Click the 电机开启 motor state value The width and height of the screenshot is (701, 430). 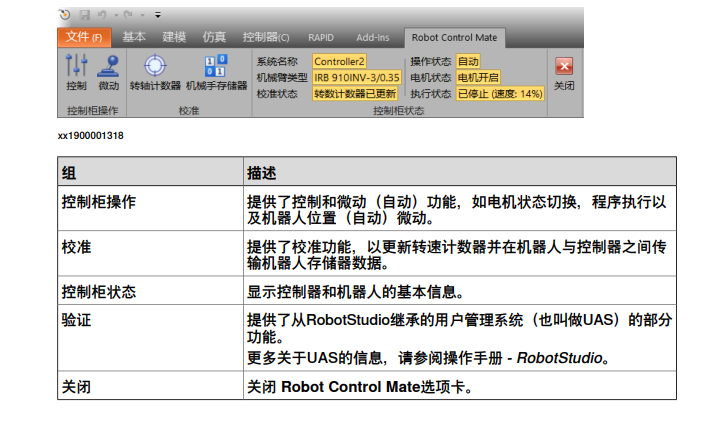tap(478, 77)
